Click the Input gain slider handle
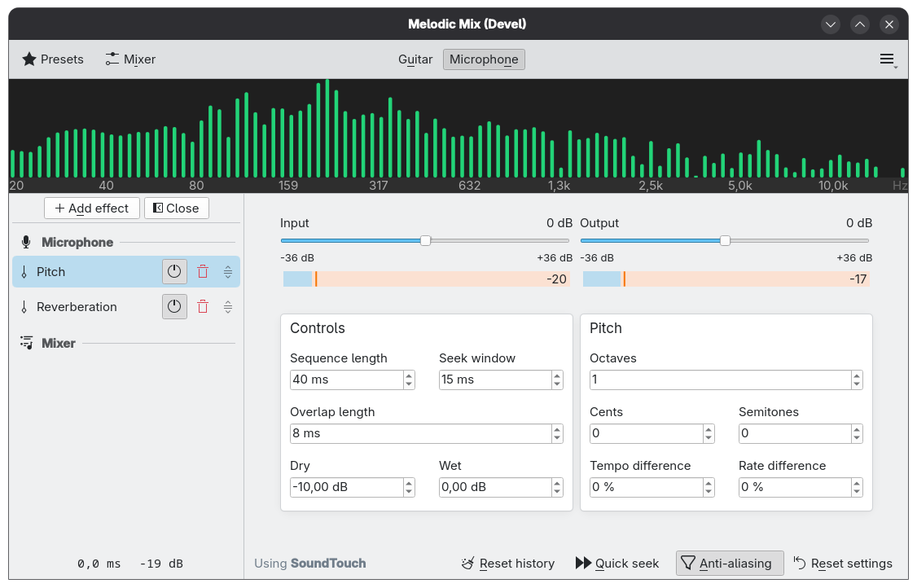Viewport: 917px width, 588px height. 425,240
